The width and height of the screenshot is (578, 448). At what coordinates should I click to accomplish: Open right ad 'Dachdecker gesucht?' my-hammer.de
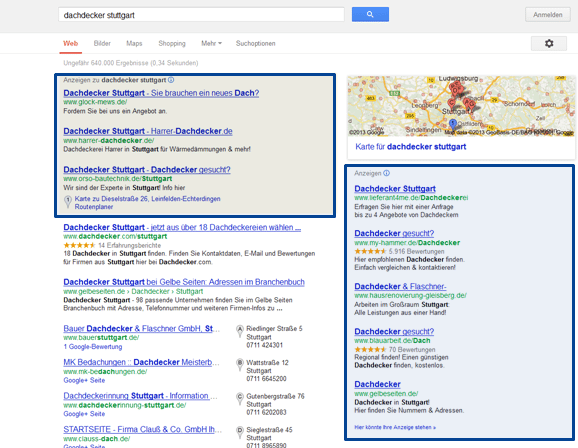(394, 233)
